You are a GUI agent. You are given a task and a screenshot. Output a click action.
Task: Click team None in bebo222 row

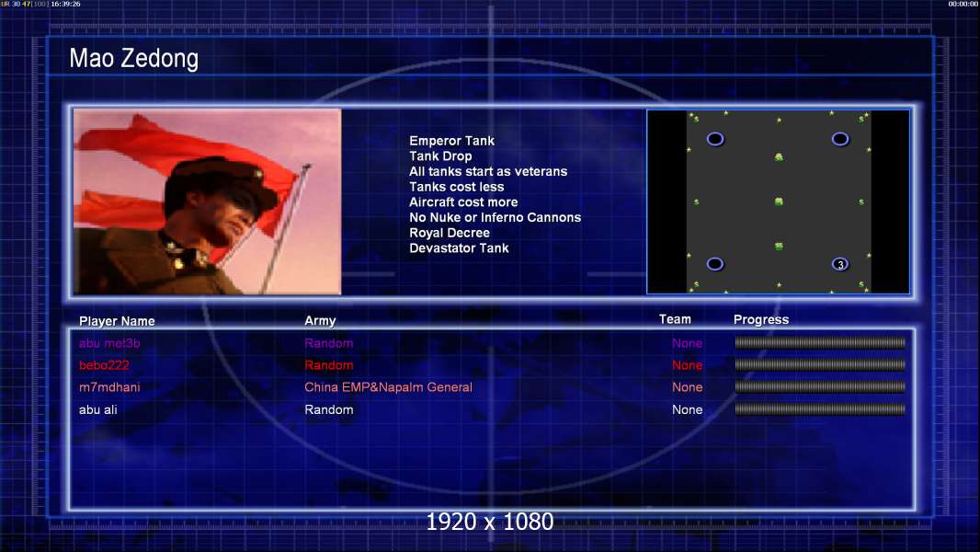pyautogui.click(x=688, y=365)
